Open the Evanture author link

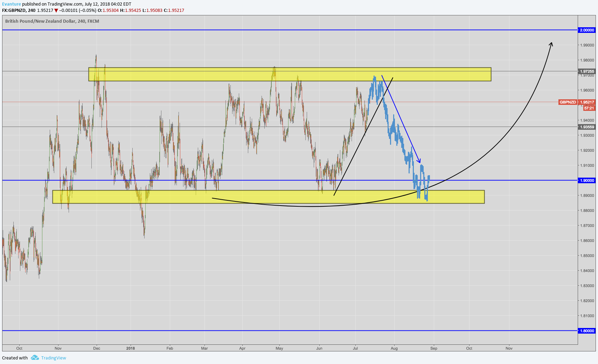[x=12, y=4]
